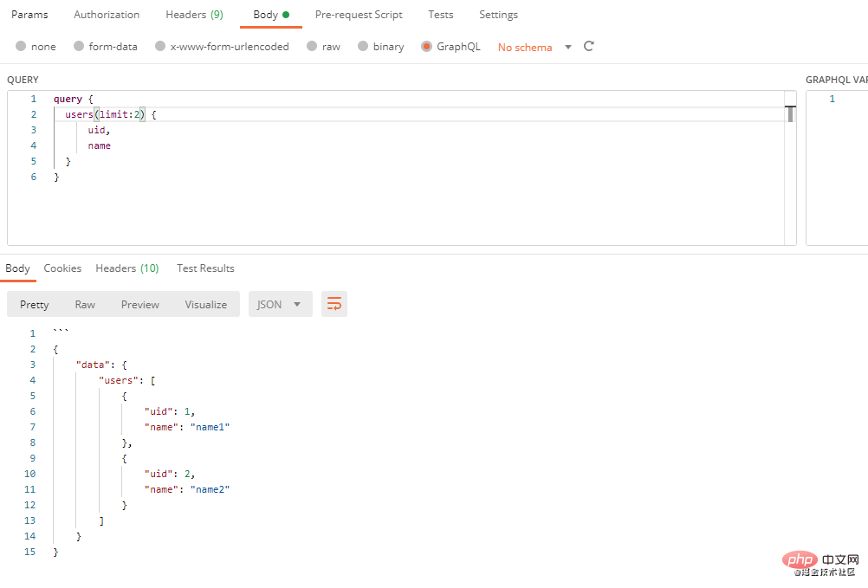Open the Tests request tab
This screenshot has height=588, width=868.
click(x=441, y=15)
